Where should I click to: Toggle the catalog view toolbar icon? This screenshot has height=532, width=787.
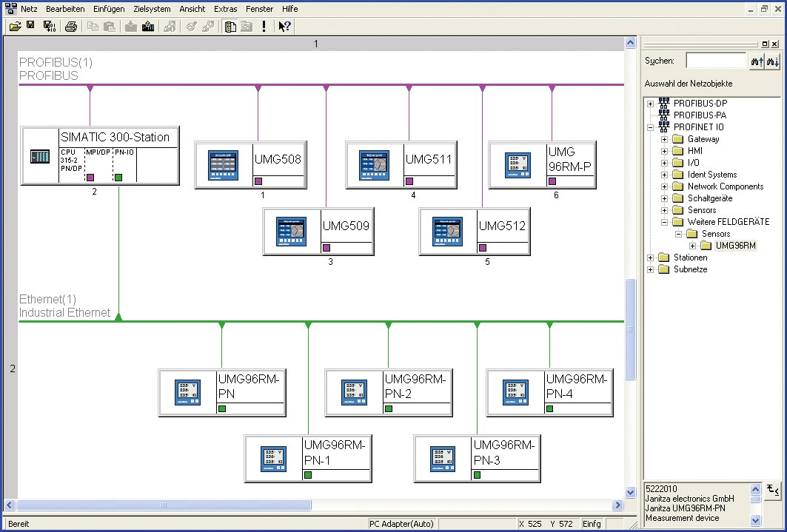click(x=230, y=27)
